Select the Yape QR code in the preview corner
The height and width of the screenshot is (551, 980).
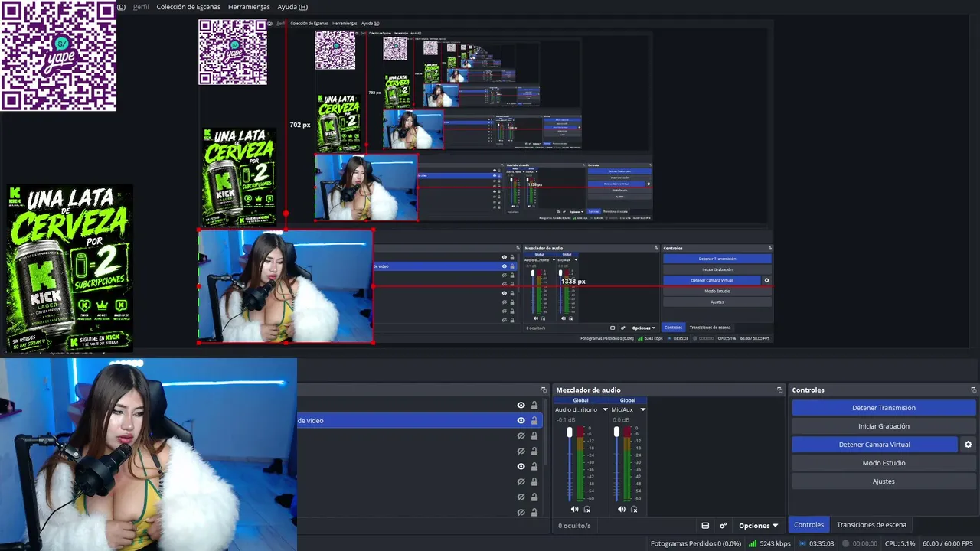[58, 55]
